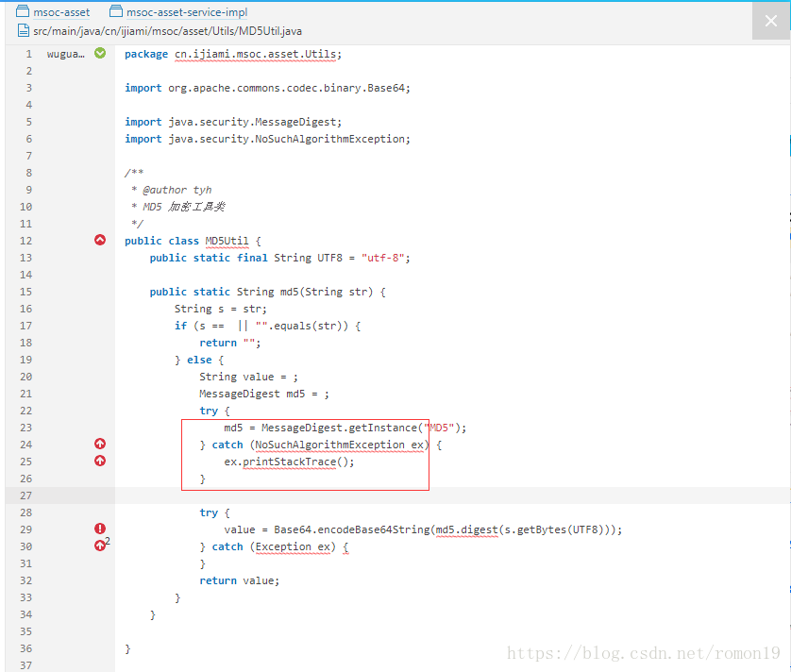Click the import MessageDigest statement on line 5
Image resolution: width=791 pixels, height=672 pixels.
click(x=233, y=122)
